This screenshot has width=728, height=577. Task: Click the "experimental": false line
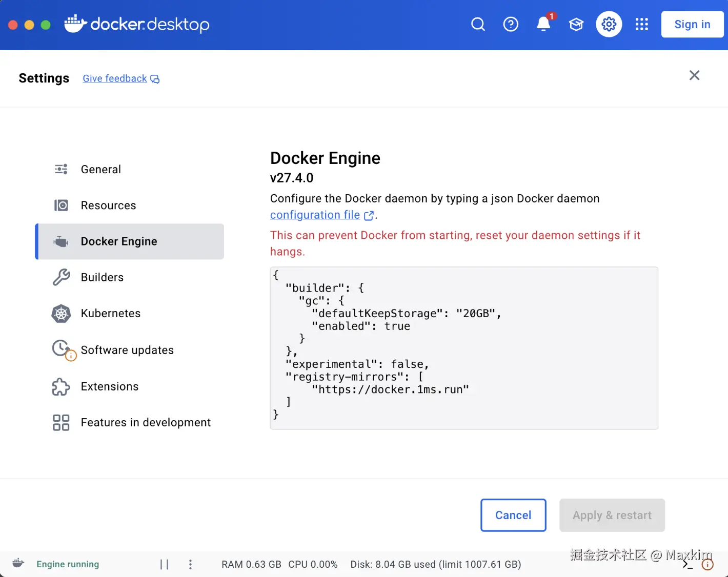coord(357,364)
